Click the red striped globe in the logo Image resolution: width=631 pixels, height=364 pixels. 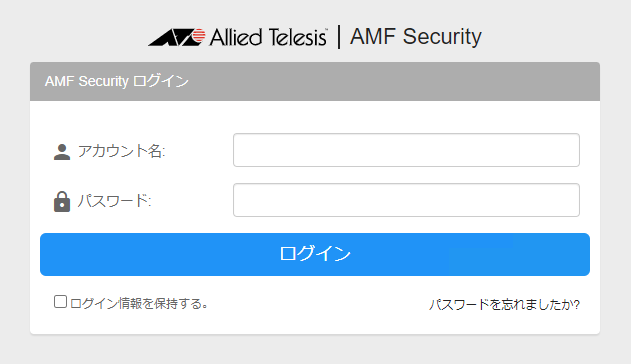[x=198, y=36]
